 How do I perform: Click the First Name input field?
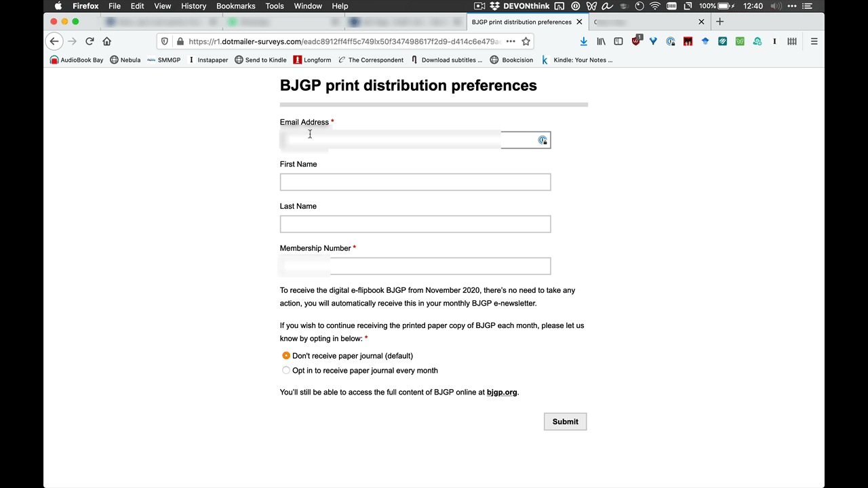coord(415,182)
